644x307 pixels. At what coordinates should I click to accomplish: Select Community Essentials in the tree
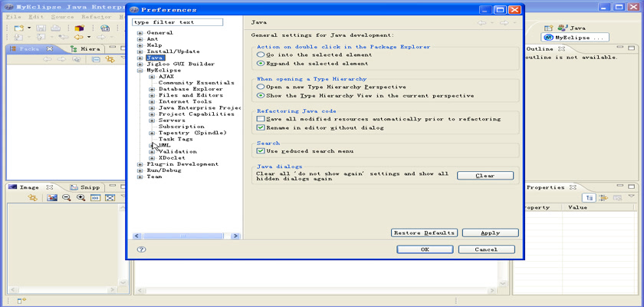tap(197, 83)
